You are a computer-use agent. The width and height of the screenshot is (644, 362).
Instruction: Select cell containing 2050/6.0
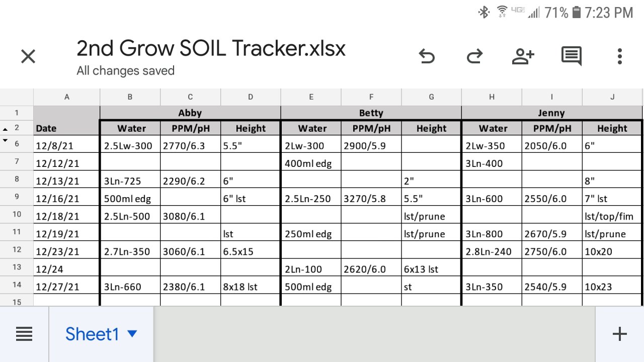(x=552, y=144)
